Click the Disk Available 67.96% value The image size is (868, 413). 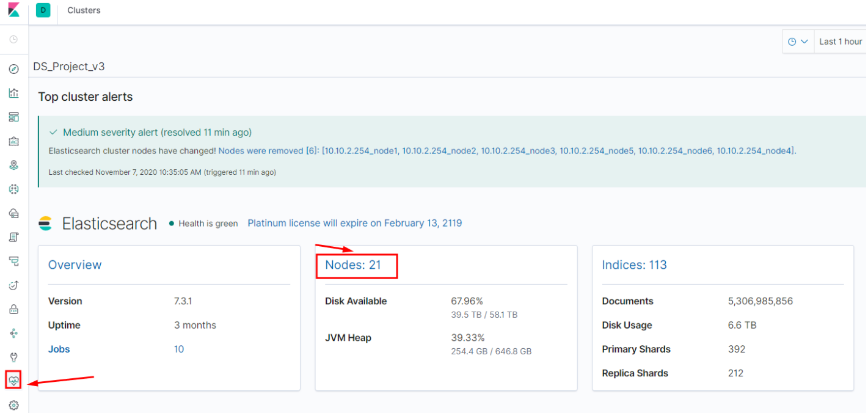pos(467,301)
